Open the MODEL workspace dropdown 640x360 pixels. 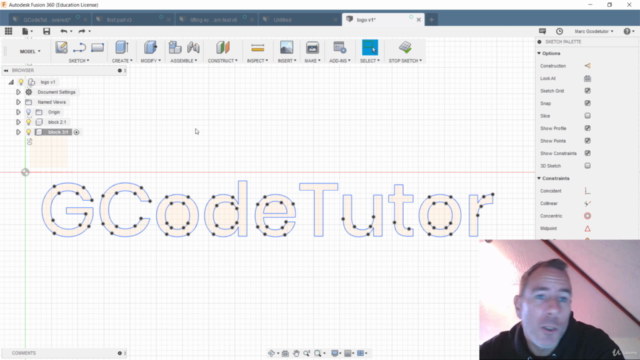click(x=30, y=51)
